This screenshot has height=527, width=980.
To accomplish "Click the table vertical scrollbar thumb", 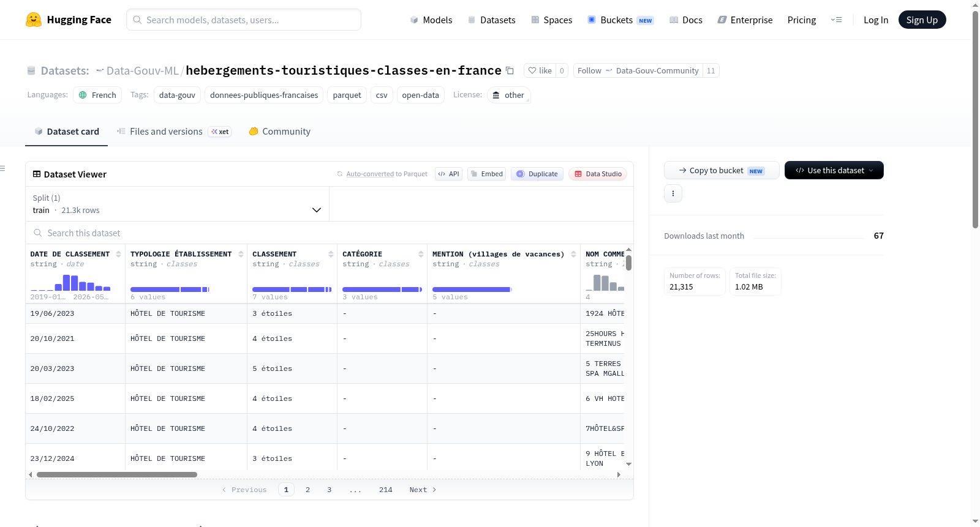I will (x=628, y=263).
